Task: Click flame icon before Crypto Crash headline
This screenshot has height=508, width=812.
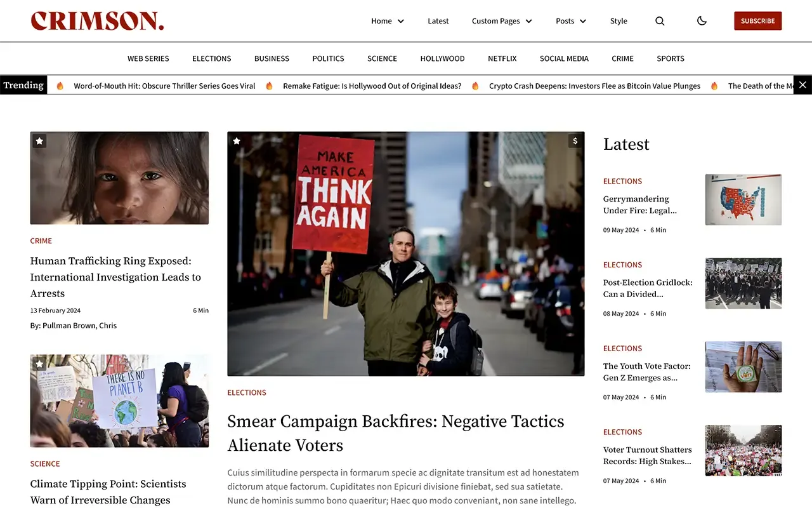Action: [x=475, y=86]
